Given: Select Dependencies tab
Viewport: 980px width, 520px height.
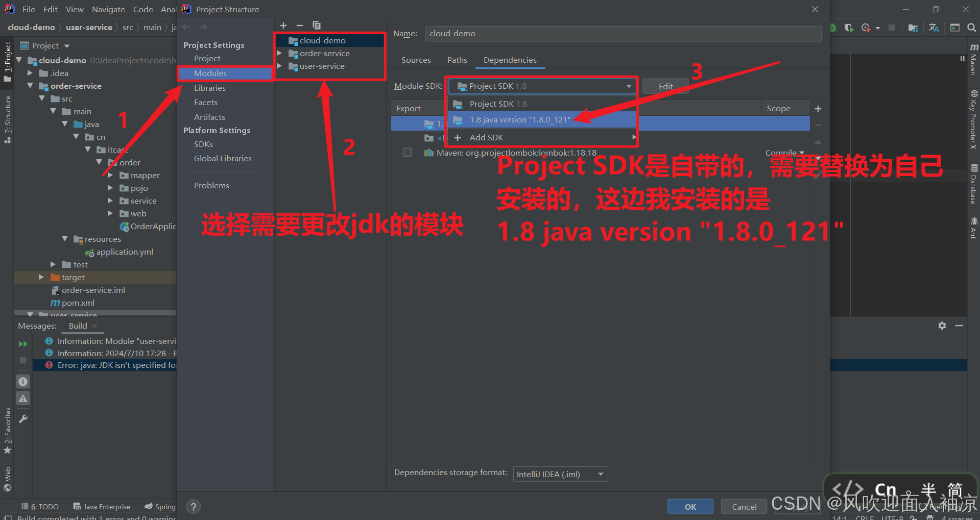Looking at the screenshot, I should [510, 60].
